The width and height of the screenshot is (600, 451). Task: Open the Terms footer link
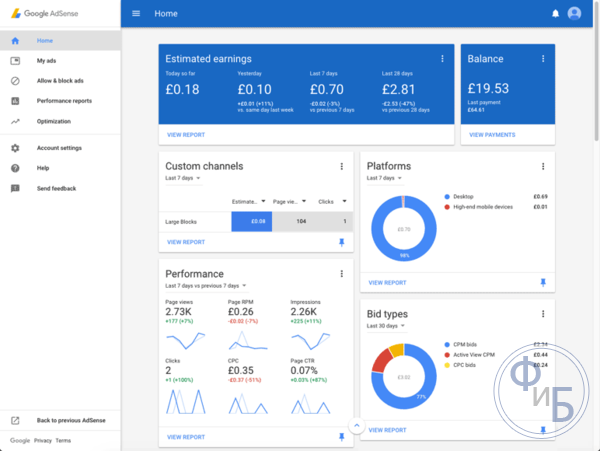63,441
